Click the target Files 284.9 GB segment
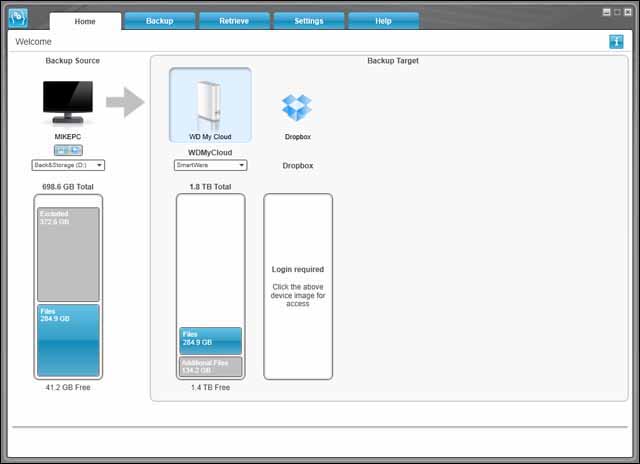Viewport: 640px width, 464px height. (x=210, y=340)
